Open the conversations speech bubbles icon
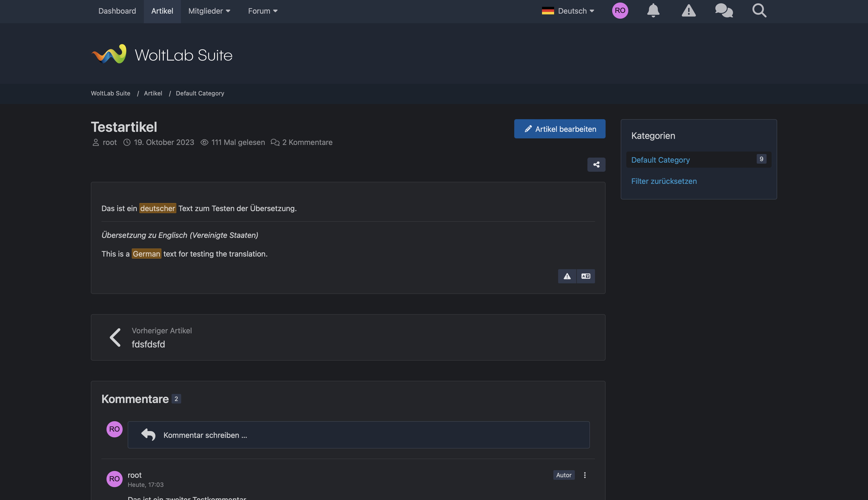Image resolution: width=868 pixels, height=500 pixels. point(724,11)
